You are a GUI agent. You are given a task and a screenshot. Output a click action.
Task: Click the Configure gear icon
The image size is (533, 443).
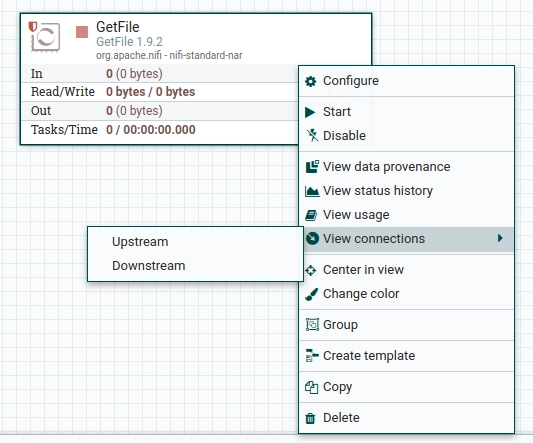[x=310, y=81]
